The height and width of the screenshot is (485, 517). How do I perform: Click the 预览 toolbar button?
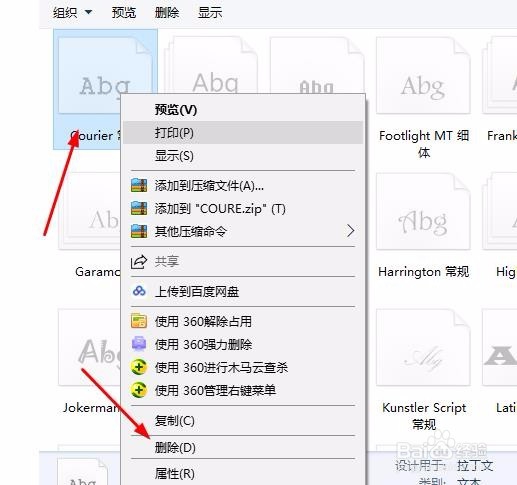point(124,13)
